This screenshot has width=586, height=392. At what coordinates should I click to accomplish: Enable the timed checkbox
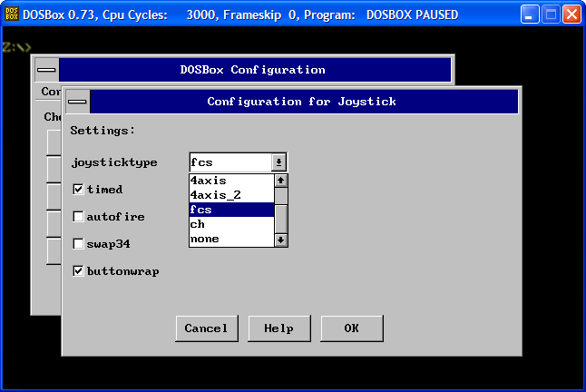[x=78, y=190]
